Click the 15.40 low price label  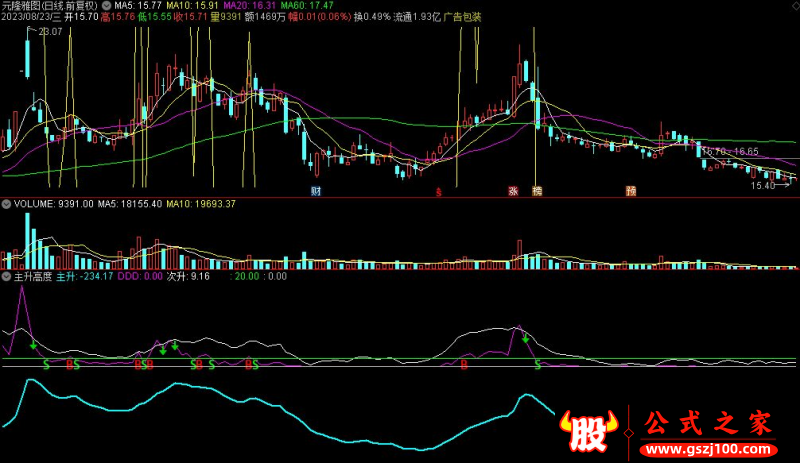coord(763,186)
